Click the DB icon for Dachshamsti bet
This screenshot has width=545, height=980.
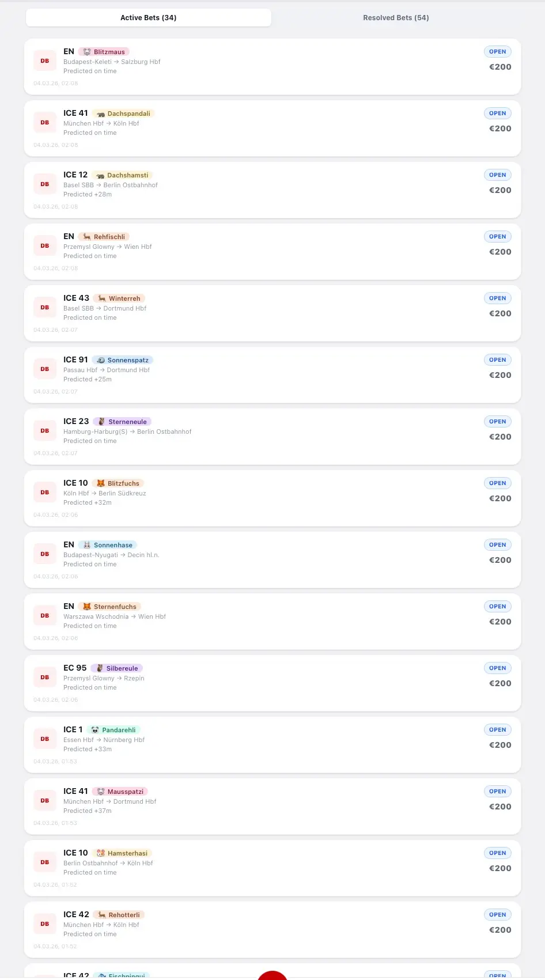(x=45, y=184)
